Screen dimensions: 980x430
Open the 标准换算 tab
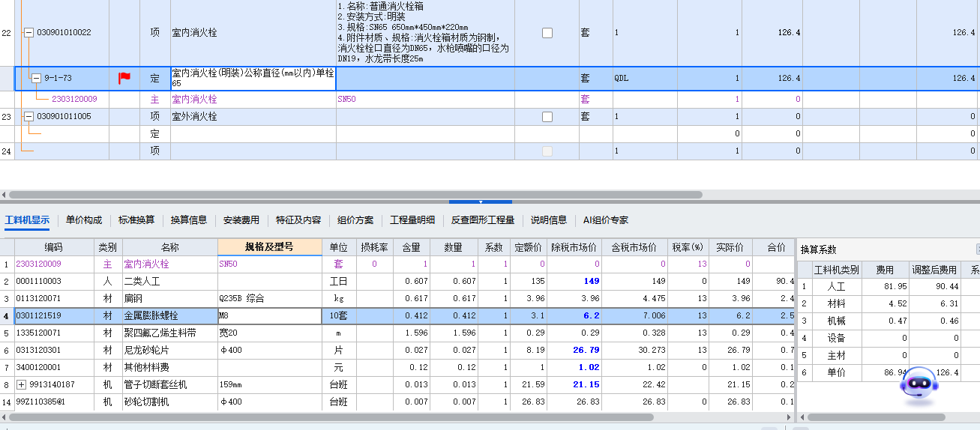point(136,220)
